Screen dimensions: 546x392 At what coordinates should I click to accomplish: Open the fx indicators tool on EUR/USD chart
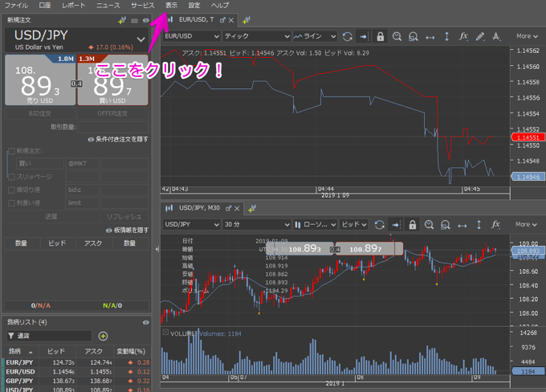pyautogui.click(x=463, y=36)
